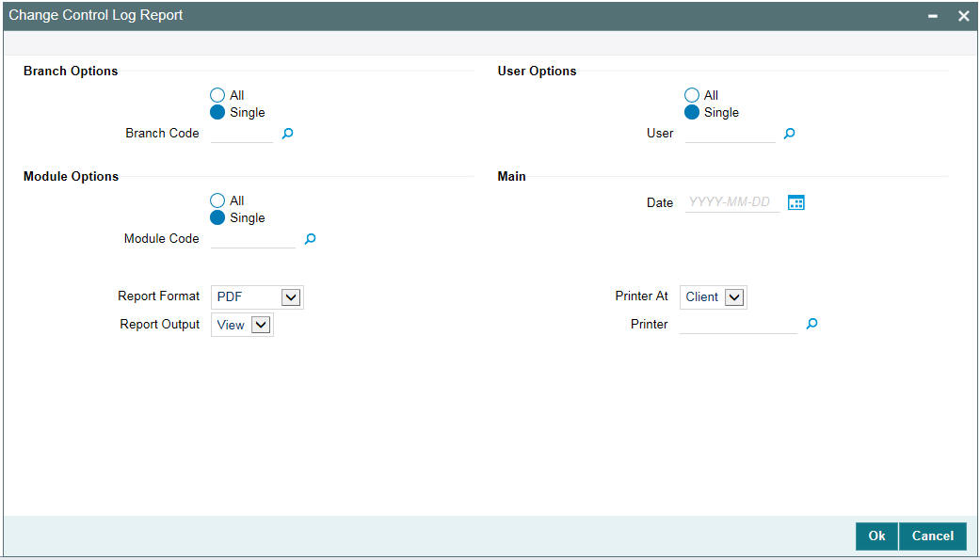Open the Branch Code lookup search icon
This screenshot has width=980, height=560.
[x=287, y=133]
